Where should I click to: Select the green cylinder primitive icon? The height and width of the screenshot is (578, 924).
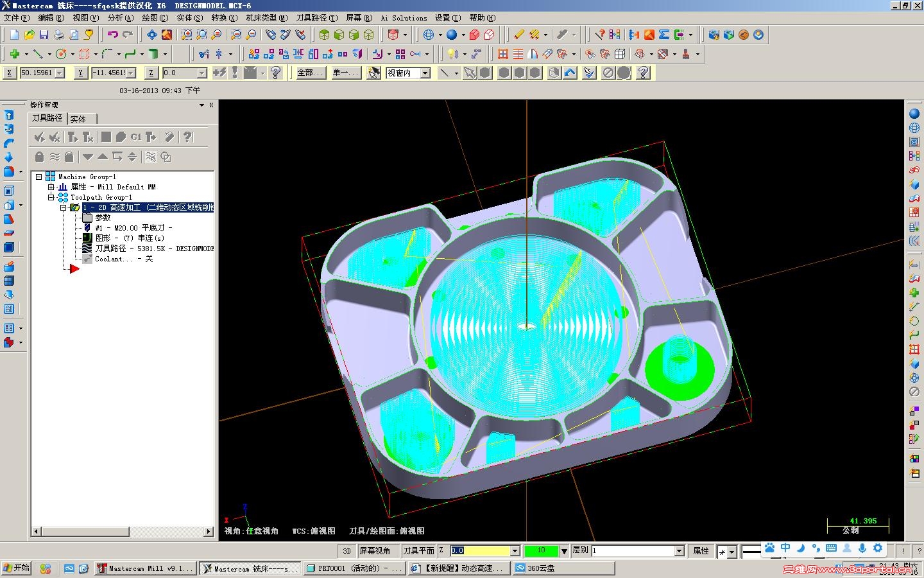pyautogui.click(x=153, y=54)
